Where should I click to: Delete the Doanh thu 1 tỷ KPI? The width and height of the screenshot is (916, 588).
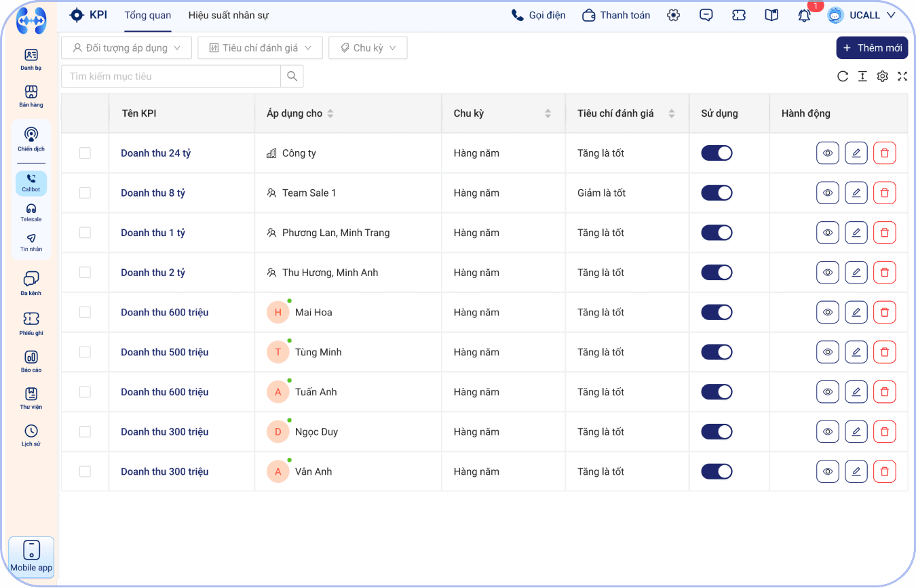pos(885,233)
